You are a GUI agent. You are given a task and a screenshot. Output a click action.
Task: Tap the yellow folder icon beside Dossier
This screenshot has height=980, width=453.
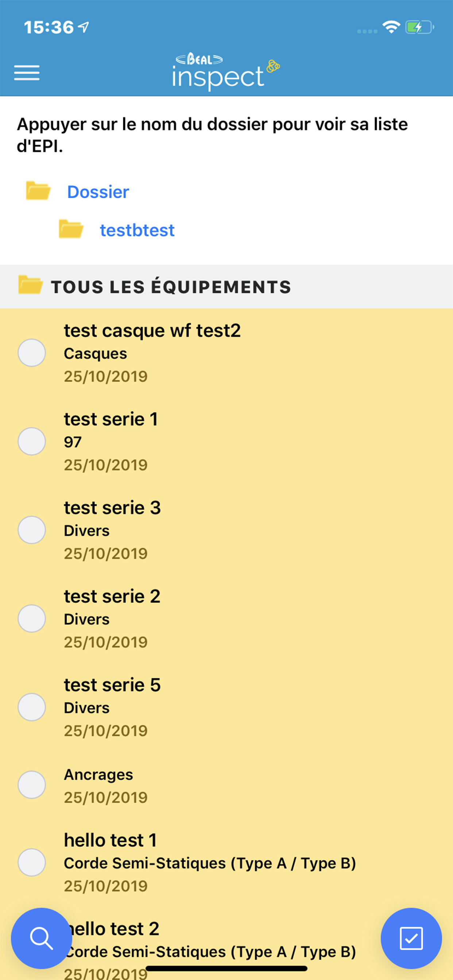coord(38,191)
